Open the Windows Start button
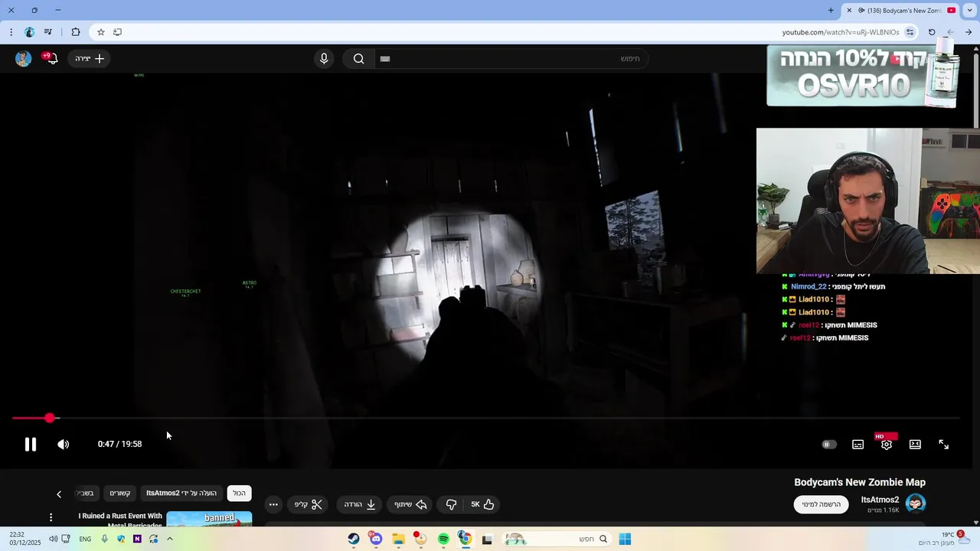Image resolution: width=980 pixels, height=551 pixels. click(x=625, y=539)
